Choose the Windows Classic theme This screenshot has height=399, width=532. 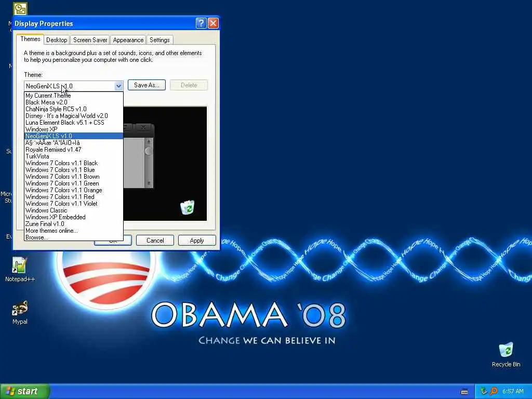74,210
